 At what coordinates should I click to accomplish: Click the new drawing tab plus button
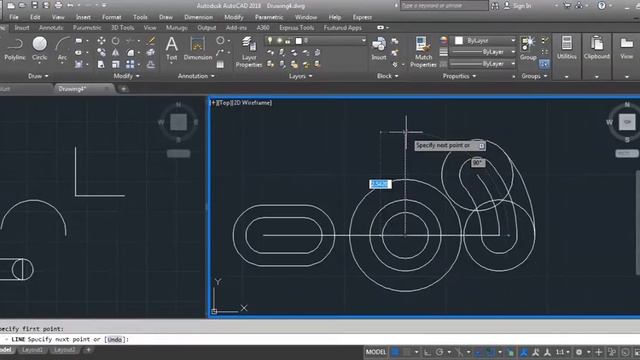(x=124, y=89)
